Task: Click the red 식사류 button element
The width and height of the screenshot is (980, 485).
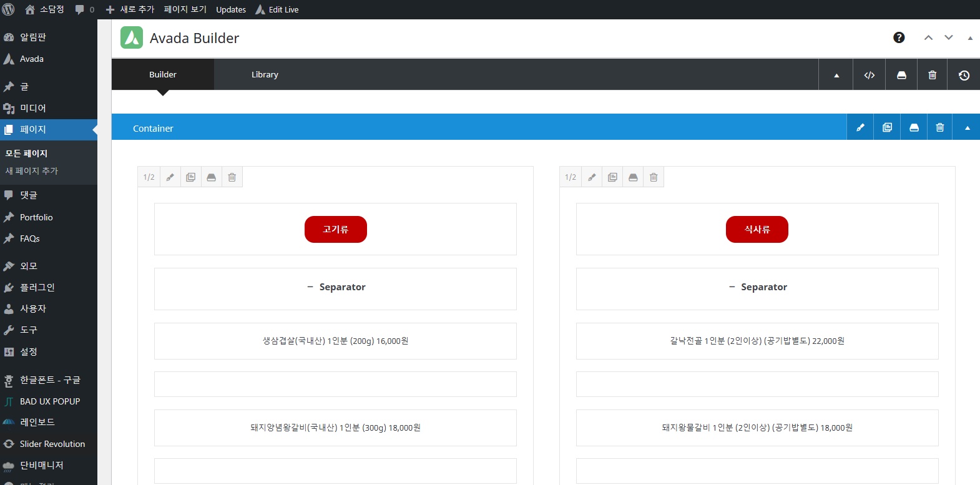Action: [757, 229]
